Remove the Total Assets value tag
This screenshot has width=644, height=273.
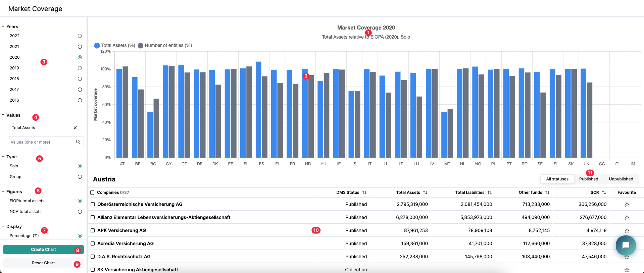[75, 128]
